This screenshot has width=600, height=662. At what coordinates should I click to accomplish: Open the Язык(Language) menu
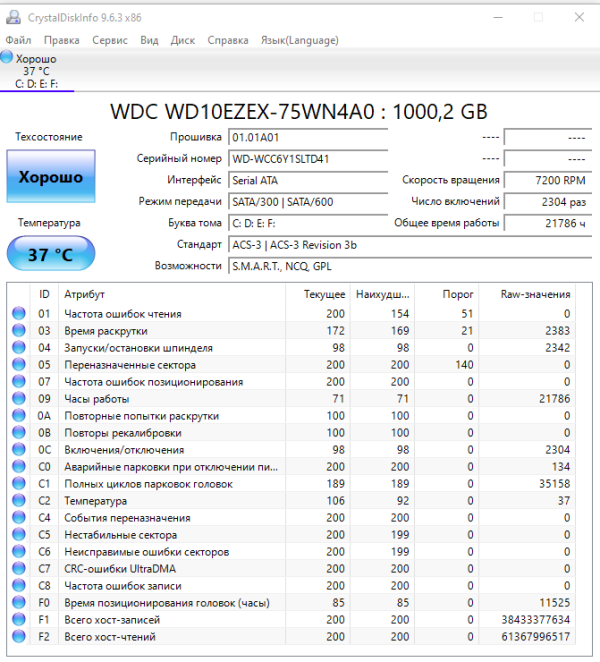coord(299,40)
